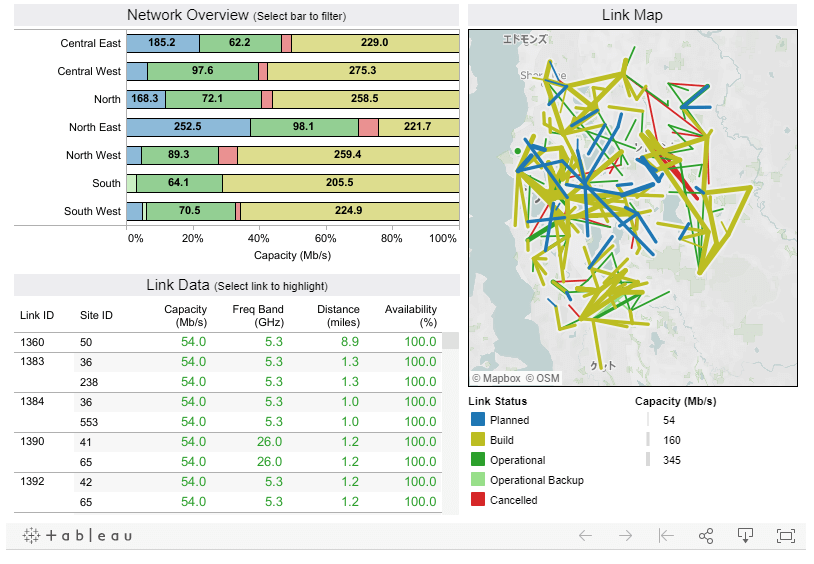
Task: Click the North 258.5 yellow bar segment
Action: (365, 99)
